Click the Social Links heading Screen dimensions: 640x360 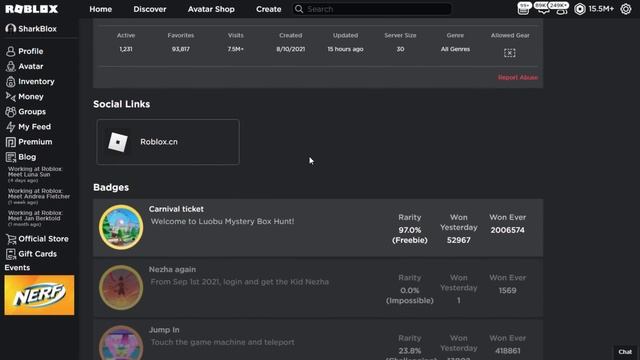pyautogui.click(x=121, y=104)
